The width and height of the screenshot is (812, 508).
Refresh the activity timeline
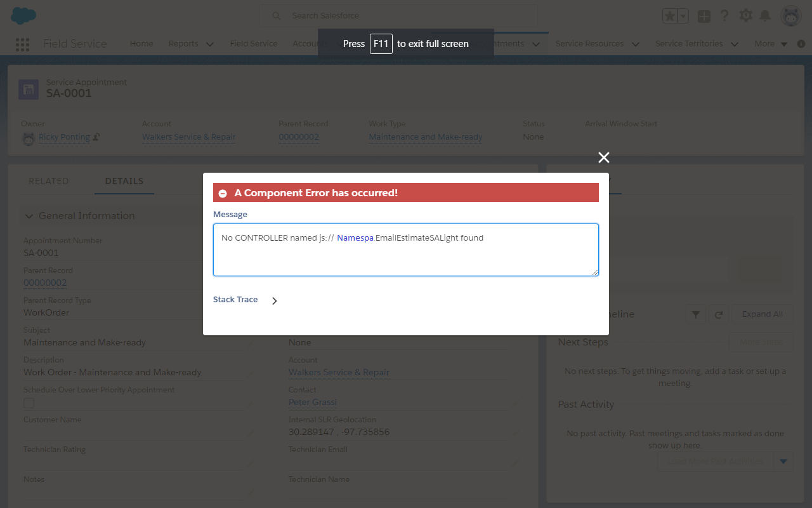point(719,314)
